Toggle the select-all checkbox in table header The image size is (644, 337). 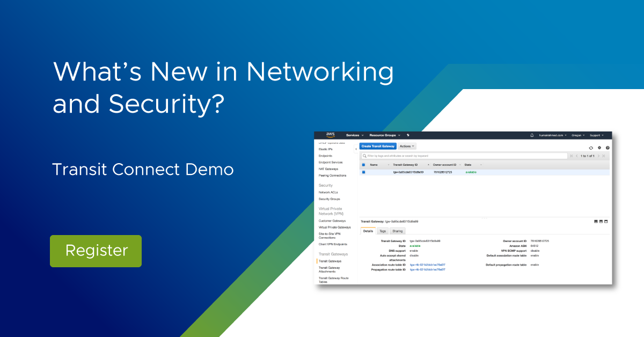click(363, 165)
